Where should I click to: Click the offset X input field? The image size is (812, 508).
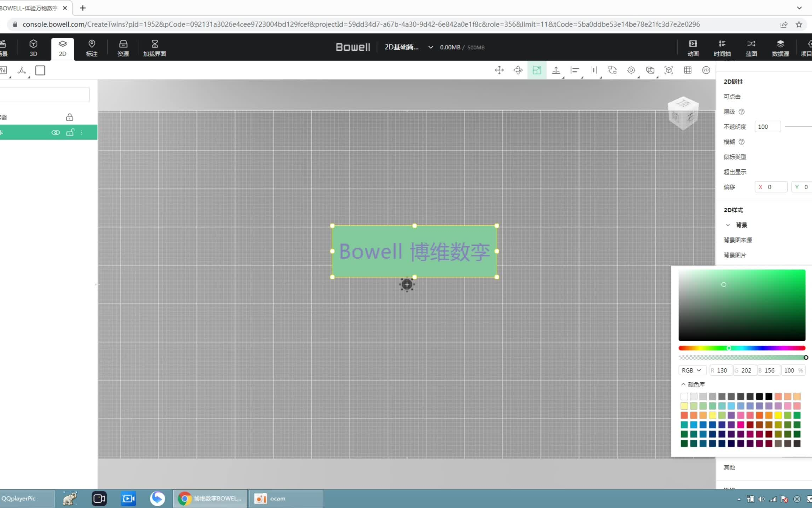[x=771, y=187]
